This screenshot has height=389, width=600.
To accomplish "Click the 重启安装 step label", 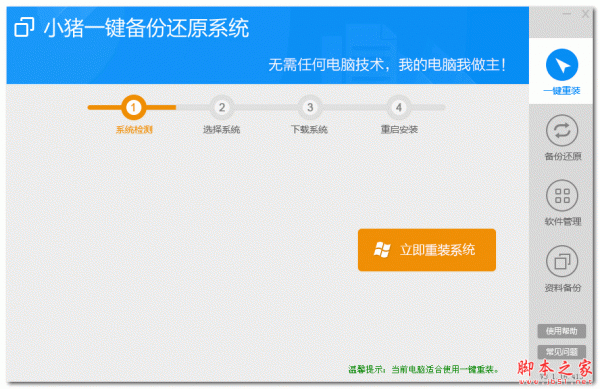I will (x=399, y=130).
